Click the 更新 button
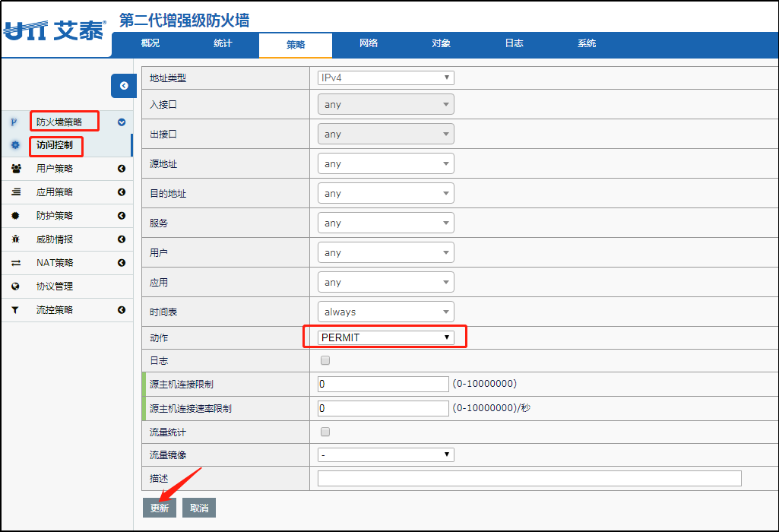The image size is (779, 532). [160, 508]
